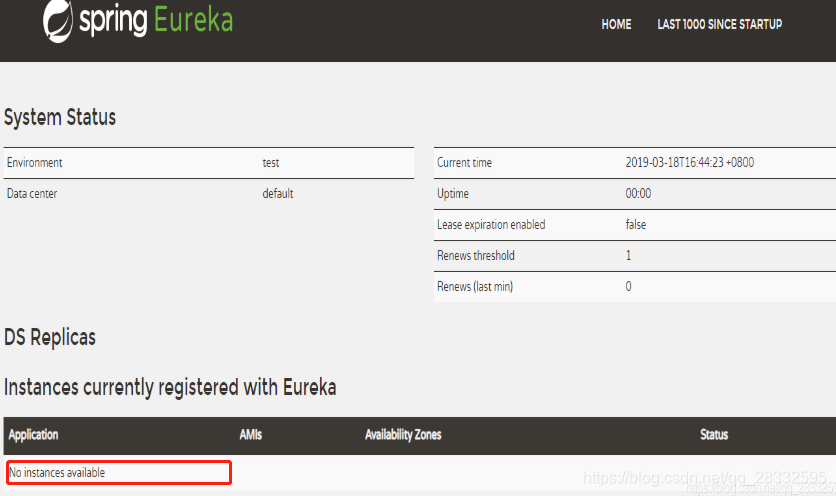Image resolution: width=836 pixels, height=496 pixels.
Task: Select renews threshold value 1
Action: (628, 255)
